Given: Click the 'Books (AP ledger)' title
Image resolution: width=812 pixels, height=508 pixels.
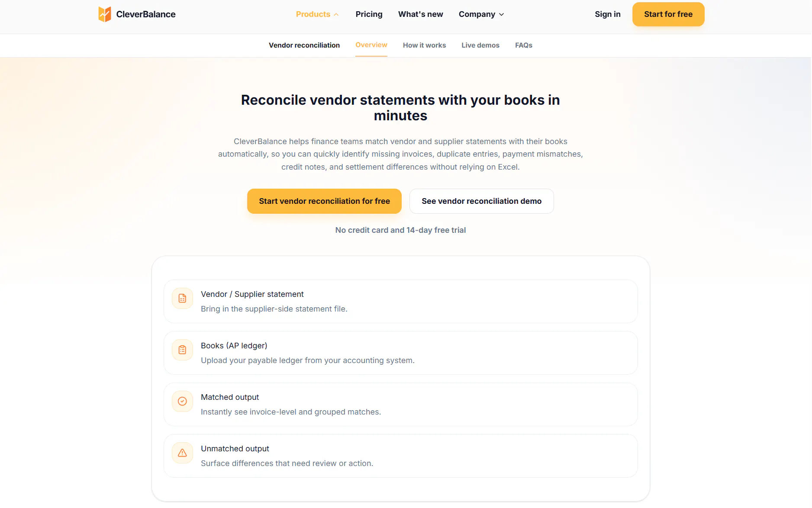Looking at the screenshot, I should 234,346.
